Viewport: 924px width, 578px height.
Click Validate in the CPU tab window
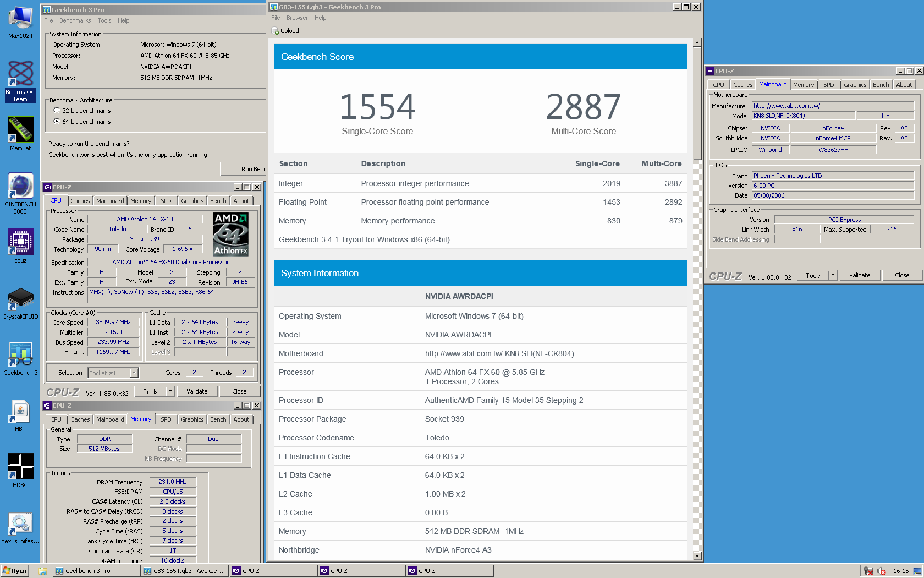point(197,391)
